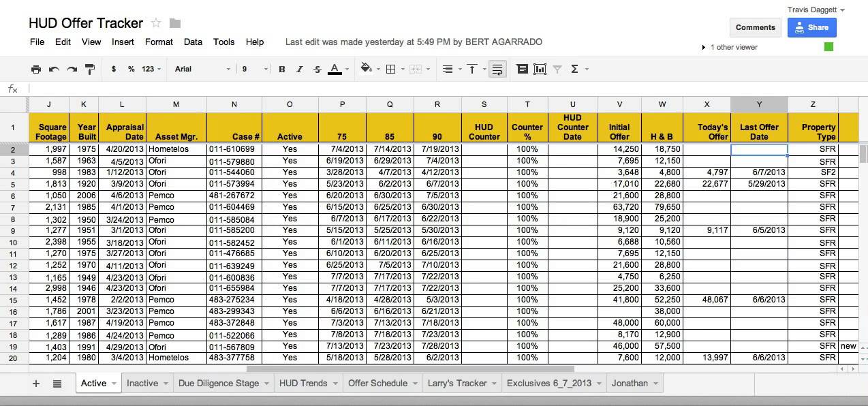This screenshot has width=868, height=406.
Task: Click the text color A swatch
Action: [x=335, y=69]
